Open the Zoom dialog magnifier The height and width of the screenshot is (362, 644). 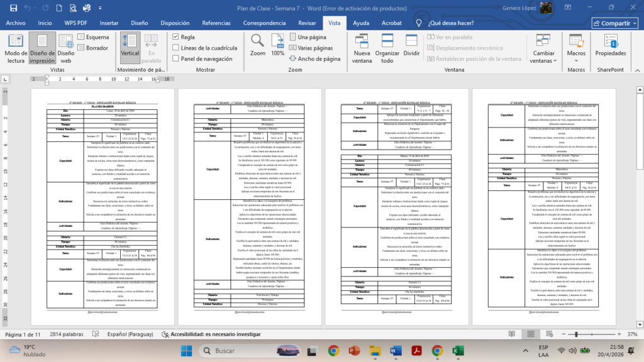(257, 45)
